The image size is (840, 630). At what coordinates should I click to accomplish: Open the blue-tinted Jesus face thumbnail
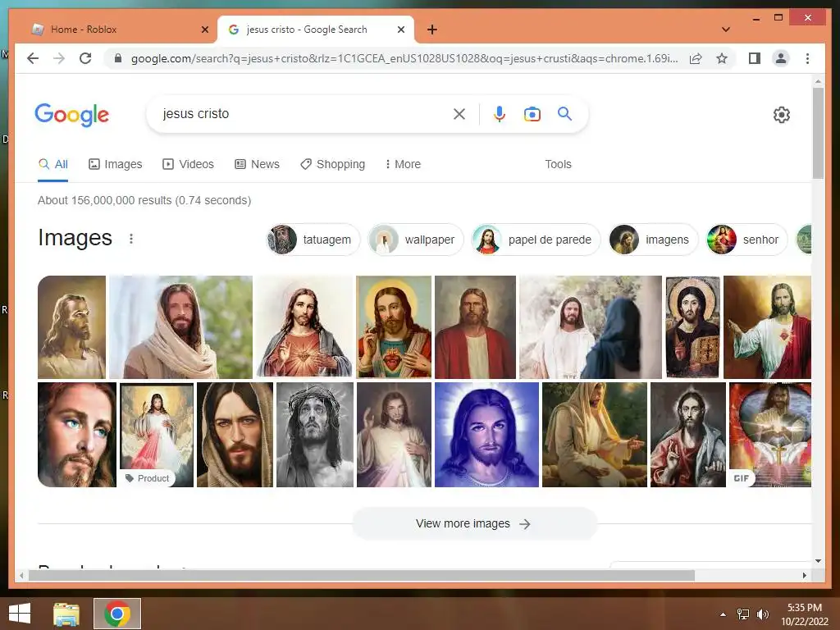point(486,435)
